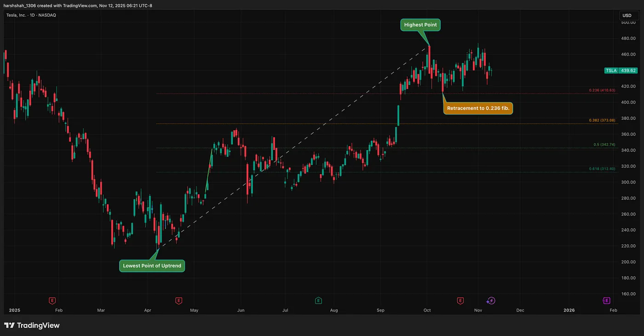Open the green earnings marker near Jul
Viewport: 644px width, 336px height.
pos(318,301)
